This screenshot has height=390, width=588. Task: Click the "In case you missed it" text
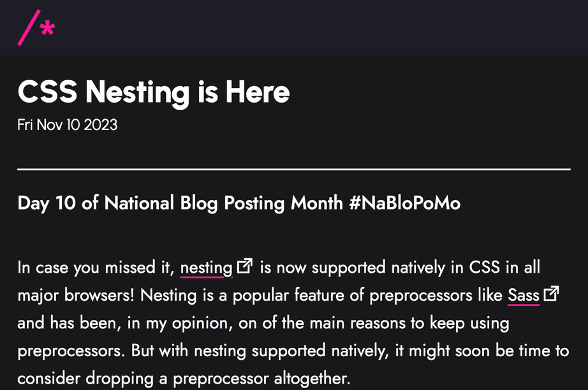[96, 268]
